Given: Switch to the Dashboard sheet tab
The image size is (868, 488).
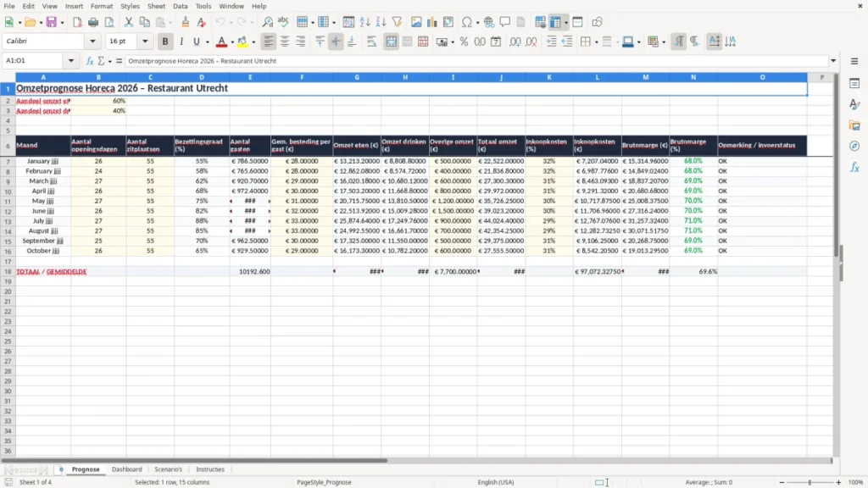Looking at the screenshot, I should pos(127,469).
